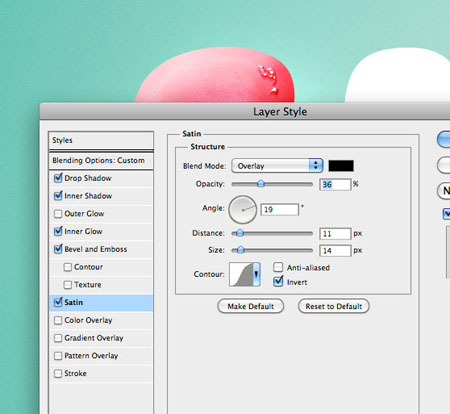Enable the Anti-aliased checkbox
The height and width of the screenshot is (414, 450).
pos(278,267)
